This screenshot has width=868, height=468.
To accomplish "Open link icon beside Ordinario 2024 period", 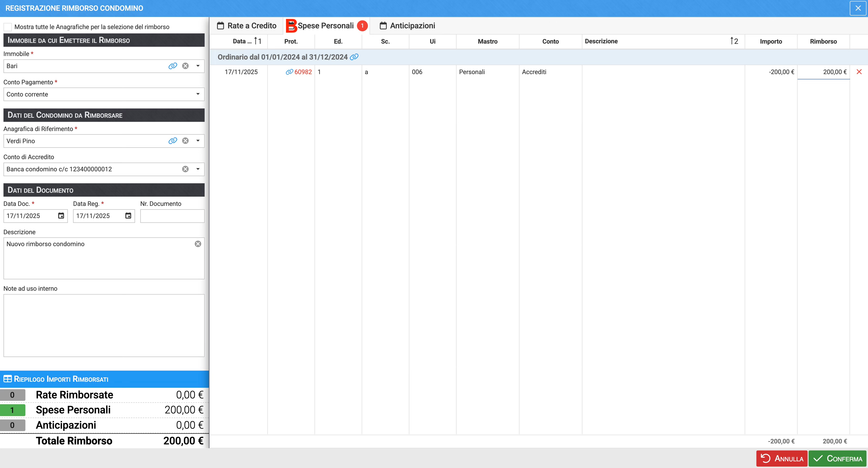I will 354,57.
